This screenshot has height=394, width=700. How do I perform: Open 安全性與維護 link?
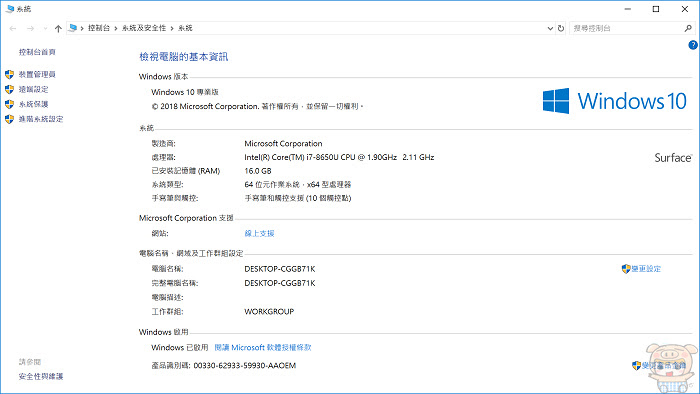(41, 377)
